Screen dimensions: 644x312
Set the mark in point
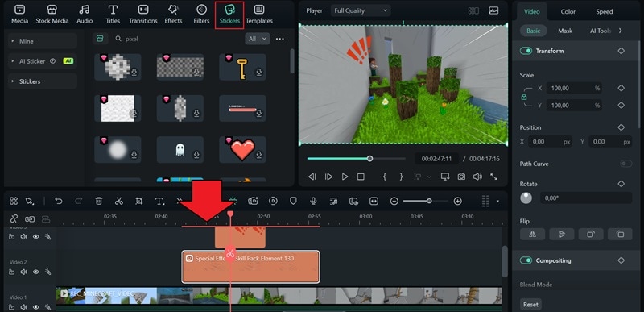[x=385, y=177]
